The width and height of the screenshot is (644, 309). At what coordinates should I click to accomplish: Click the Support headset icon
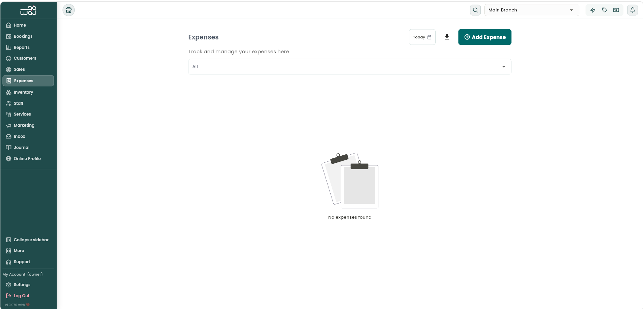click(x=9, y=262)
